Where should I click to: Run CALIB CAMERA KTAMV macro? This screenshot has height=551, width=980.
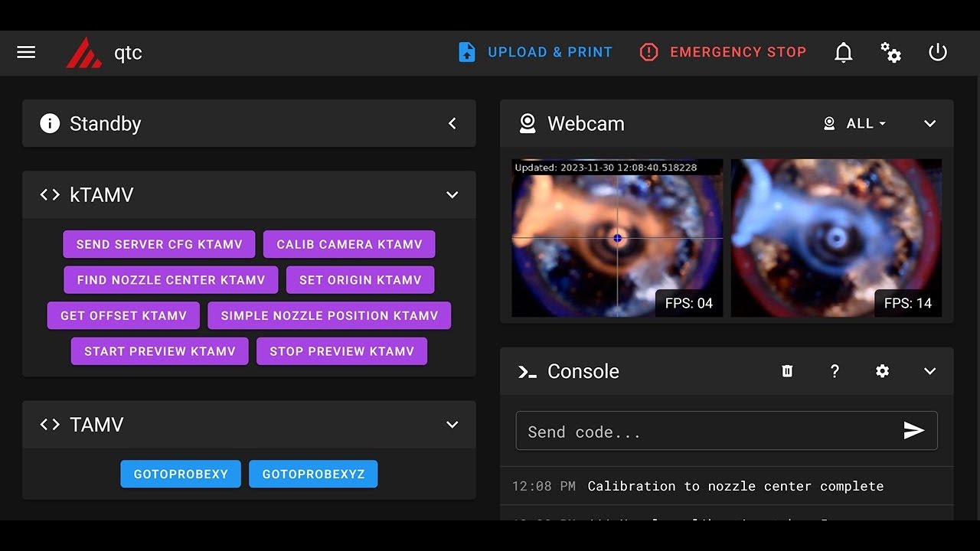point(349,244)
